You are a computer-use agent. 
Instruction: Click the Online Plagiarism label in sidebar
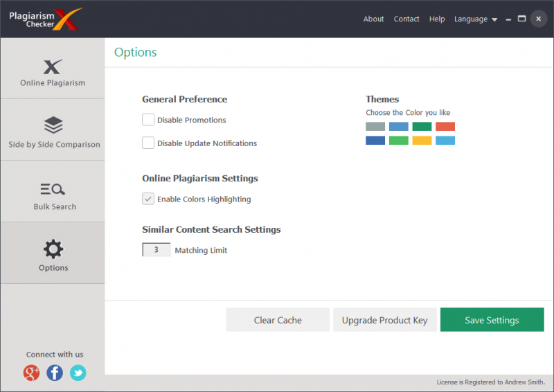(53, 82)
